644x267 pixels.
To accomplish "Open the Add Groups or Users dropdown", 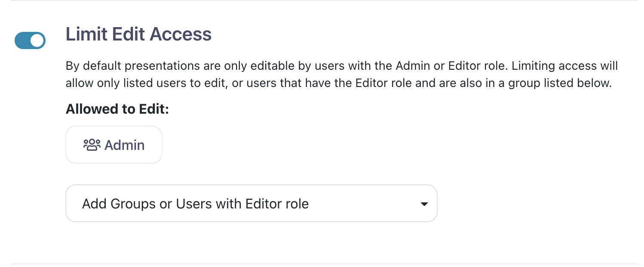I will (x=251, y=203).
